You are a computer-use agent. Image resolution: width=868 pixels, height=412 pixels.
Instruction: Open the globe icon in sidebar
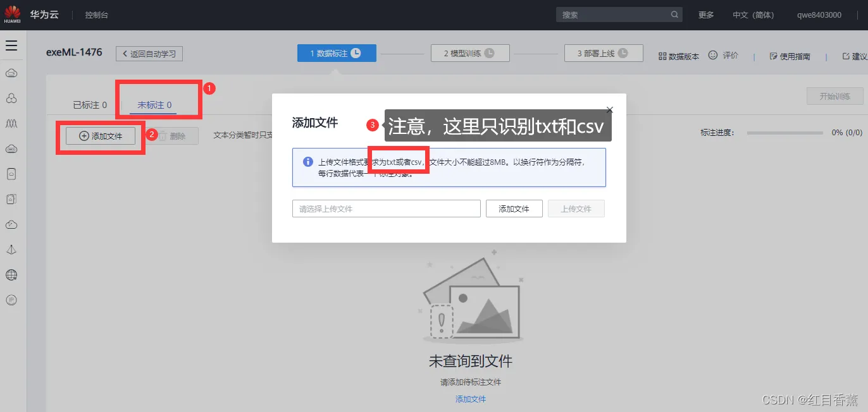(x=11, y=275)
